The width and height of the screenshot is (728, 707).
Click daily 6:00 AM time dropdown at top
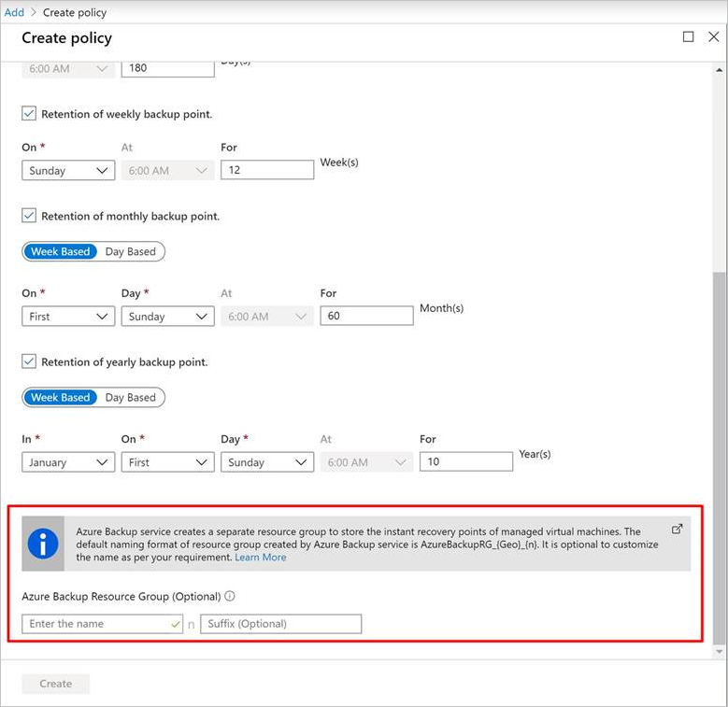tap(68, 69)
